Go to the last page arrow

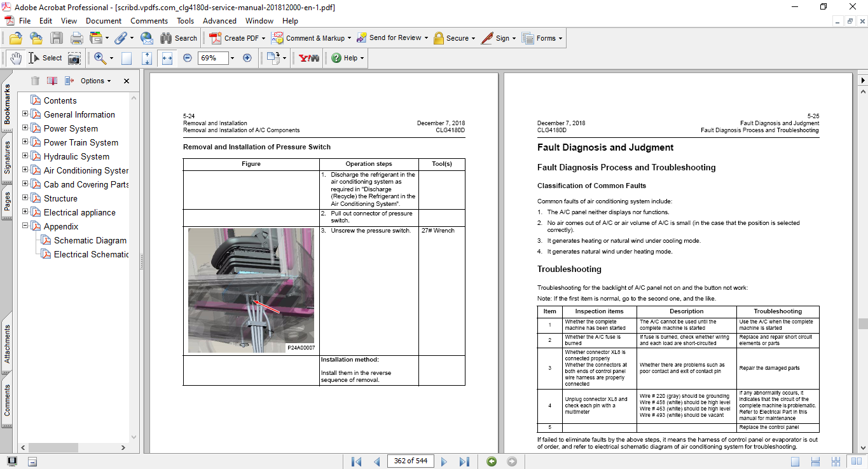[x=464, y=461]
